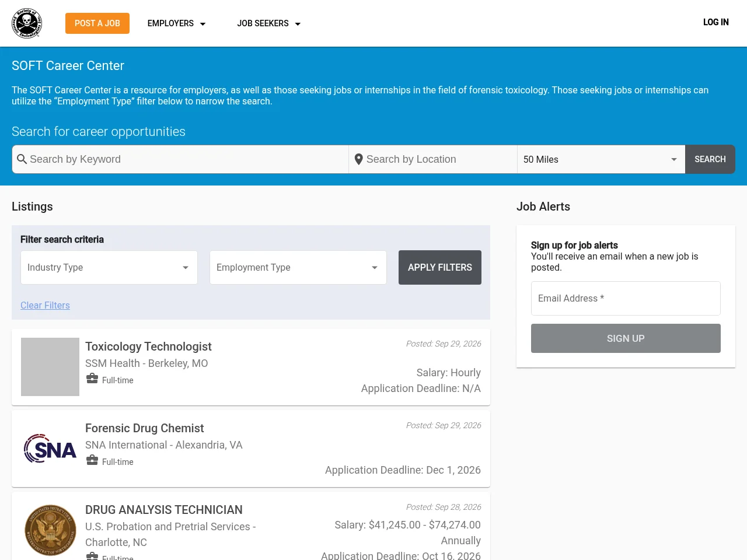This screenshot has height=560, width=747.
Task: Click 'Application Deadline: N/A' text
Action: coord(421,388)
